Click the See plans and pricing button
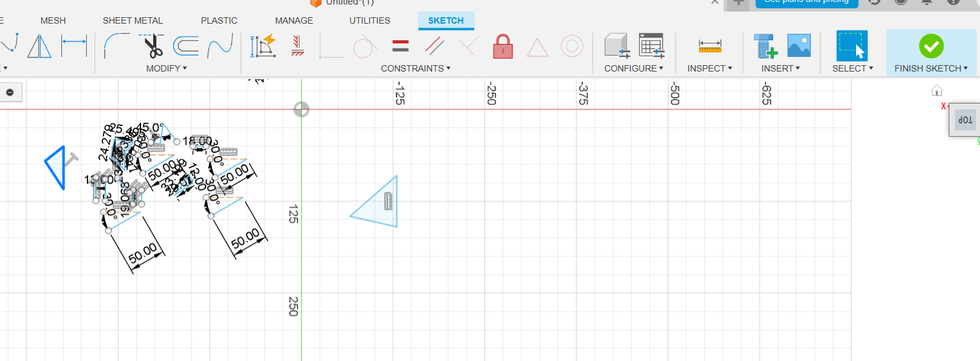Screen dimensions: 980x361 click(806, 2)
